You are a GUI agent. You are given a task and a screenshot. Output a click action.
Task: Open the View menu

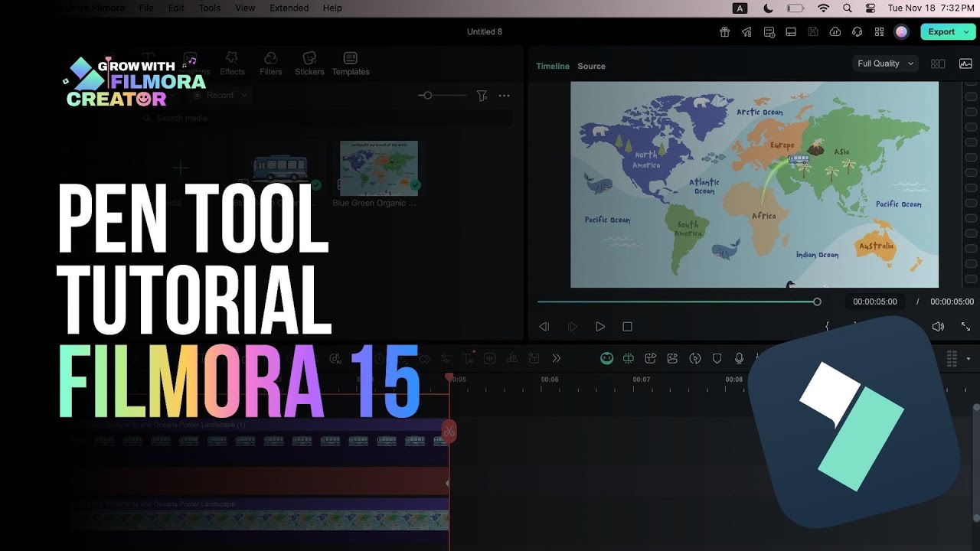(x=245, y=8)
